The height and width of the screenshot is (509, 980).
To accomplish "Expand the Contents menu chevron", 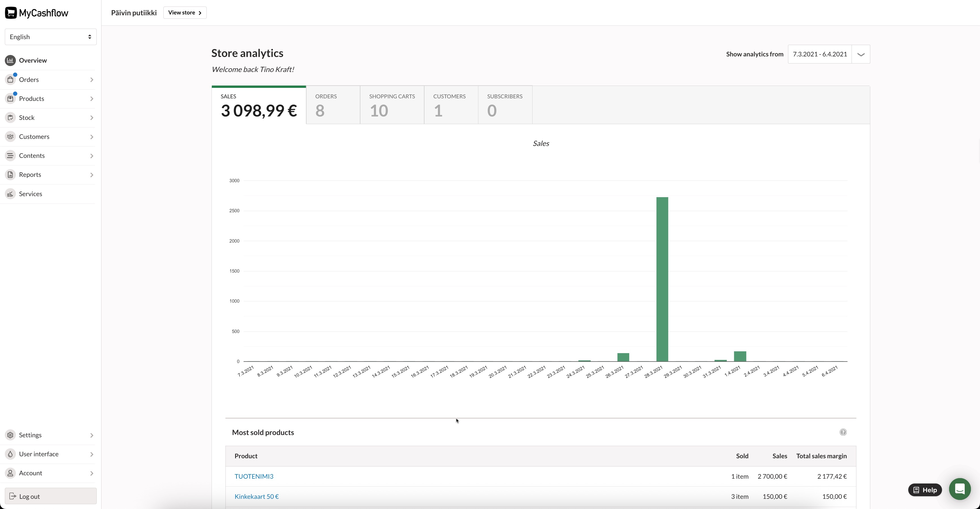I will point(92,156).
